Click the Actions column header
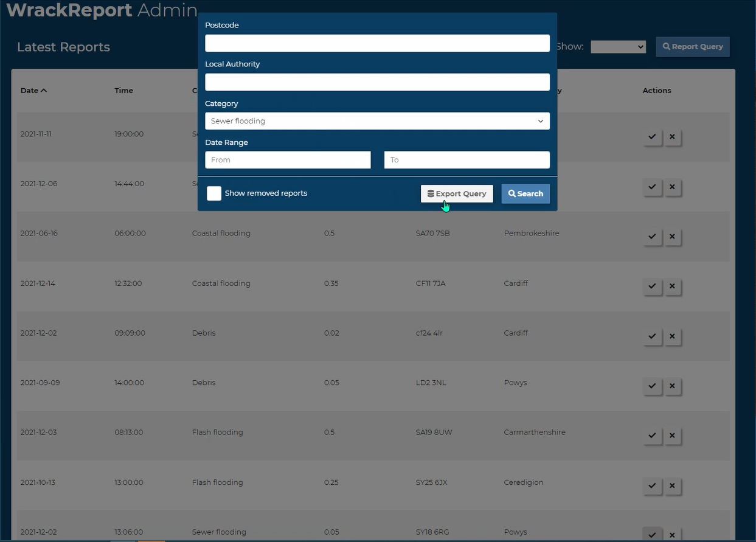 coord(657,91)
